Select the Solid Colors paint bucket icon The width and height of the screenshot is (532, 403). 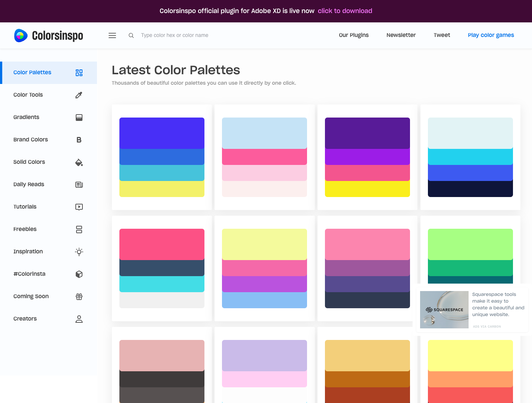[x=79, y=162]
